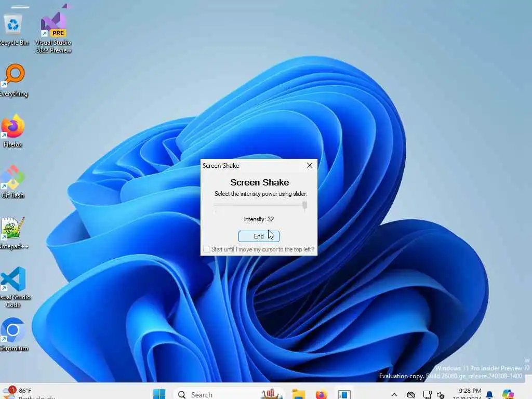The width and height of the screenshot is (532, 399).
Task: Open Firefox from the taskbar
Action: pos(321,394)
